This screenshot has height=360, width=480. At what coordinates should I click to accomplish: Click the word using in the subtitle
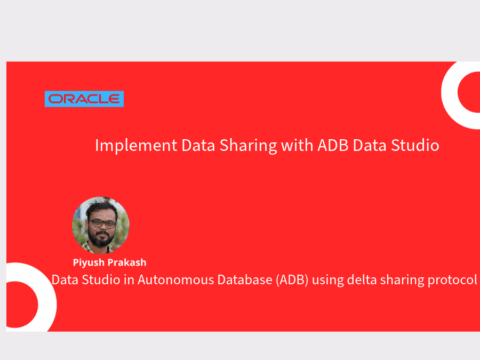(x=328, y=280)
